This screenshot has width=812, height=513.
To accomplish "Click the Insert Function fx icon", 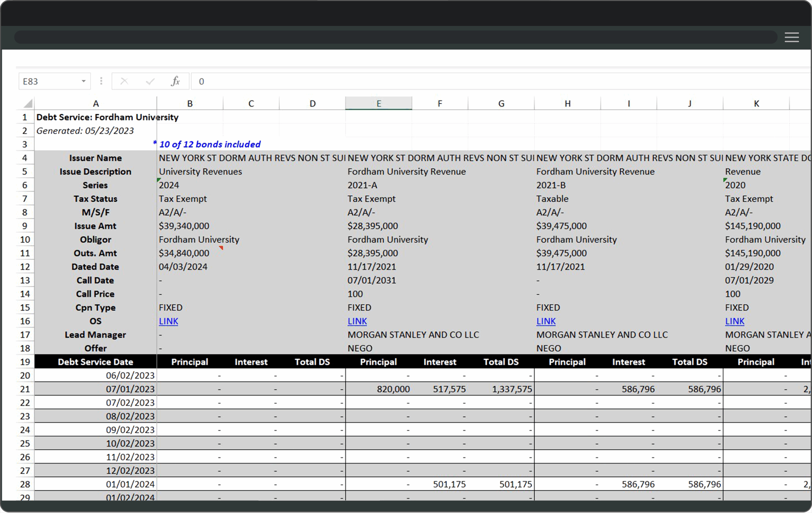I will pos(175,81).
